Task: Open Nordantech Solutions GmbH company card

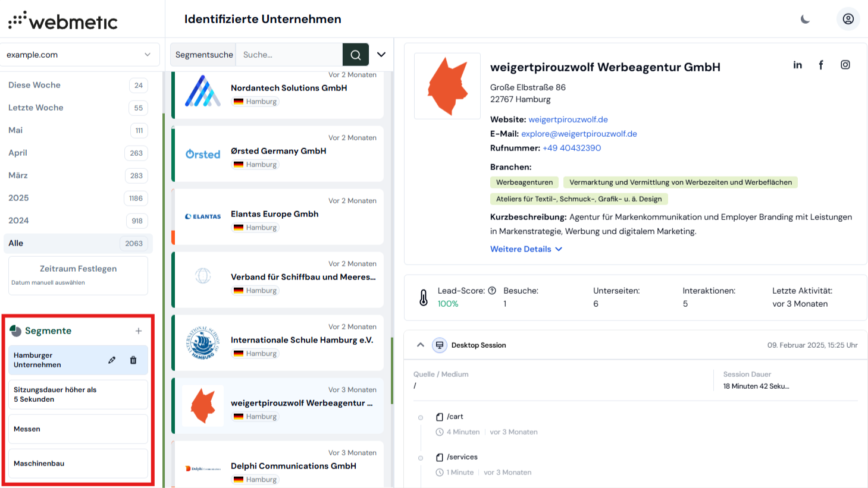Action: (277, 95)
